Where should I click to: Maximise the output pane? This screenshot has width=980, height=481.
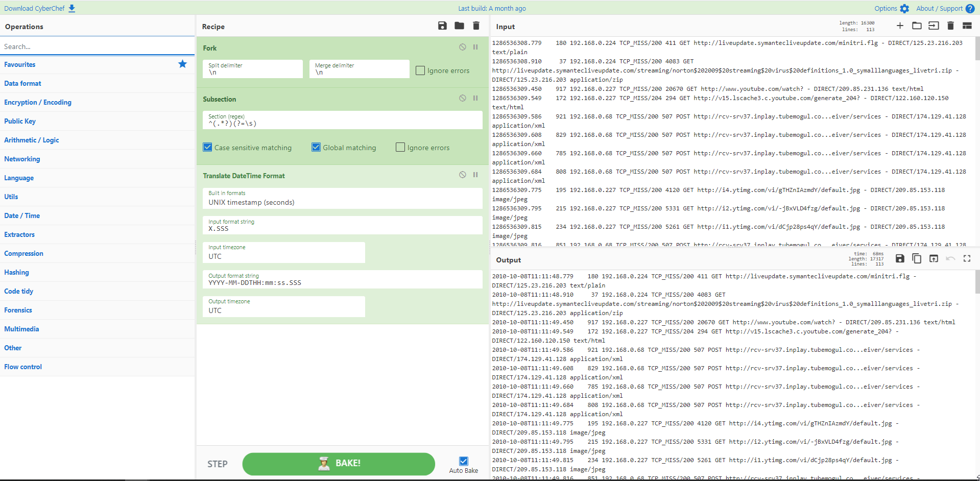click(967, 258)
